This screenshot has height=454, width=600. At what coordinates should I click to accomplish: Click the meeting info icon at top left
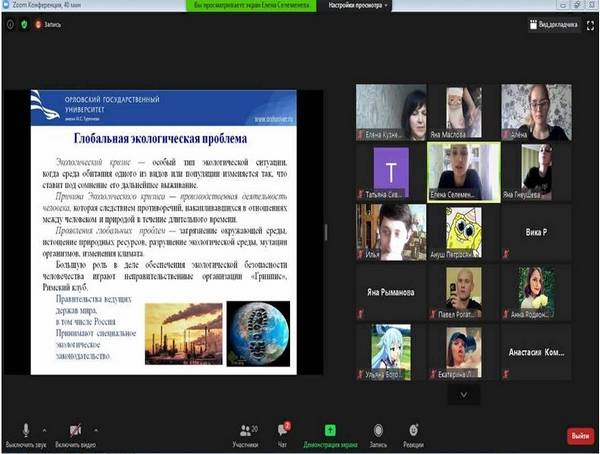point(10,25)
